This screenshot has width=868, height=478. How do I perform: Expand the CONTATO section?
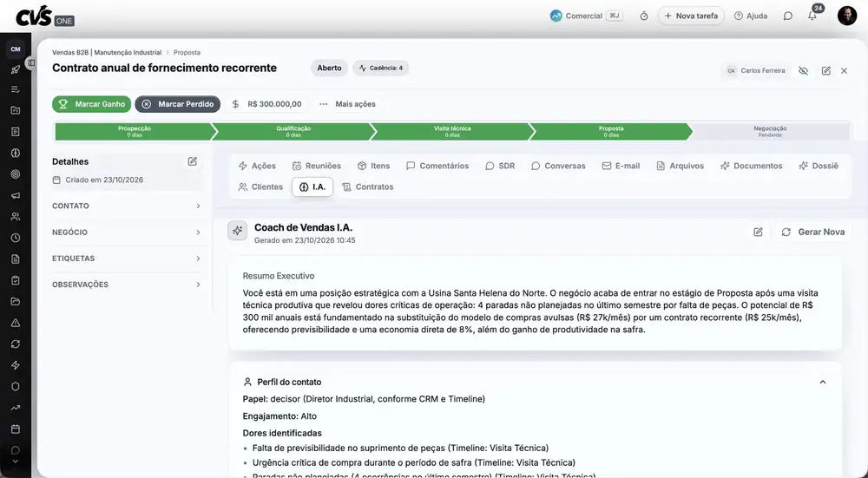[x=126, y=206]
